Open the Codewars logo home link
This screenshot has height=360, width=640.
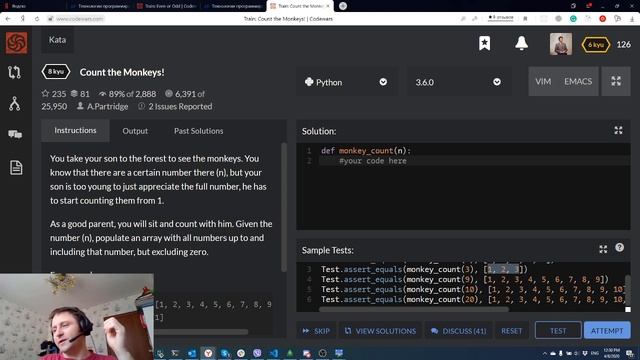[16, 42]
